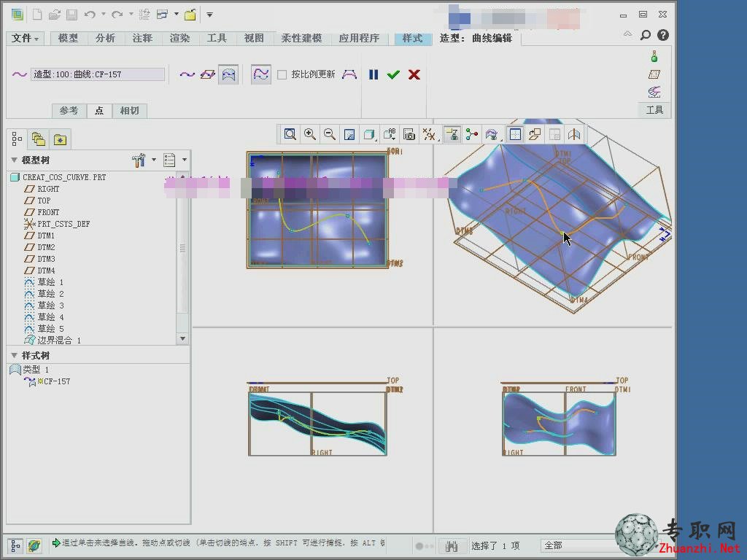Click the Undo arrow icon
This screenshot has width=747, height=560.
[x=90, y=15]
